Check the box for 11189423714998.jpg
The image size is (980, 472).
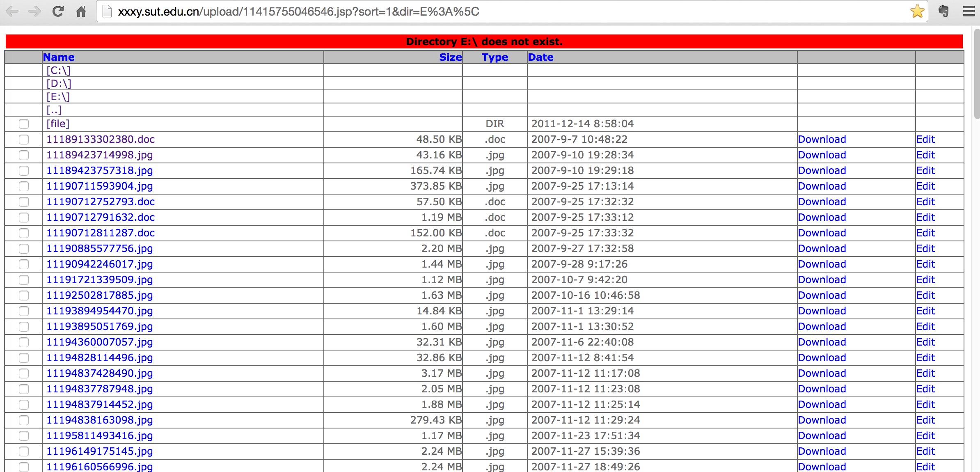[24, 155]
